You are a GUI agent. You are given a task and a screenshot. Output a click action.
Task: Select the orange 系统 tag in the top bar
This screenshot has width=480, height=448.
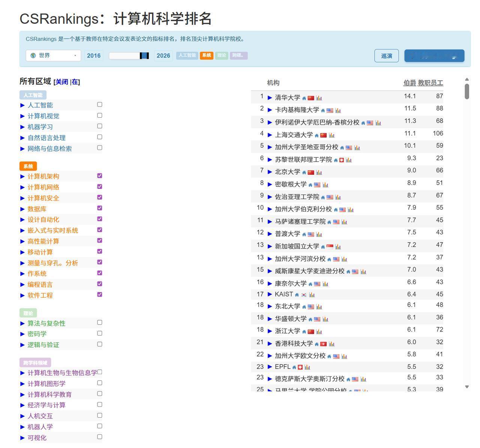[x=207, y=55]
